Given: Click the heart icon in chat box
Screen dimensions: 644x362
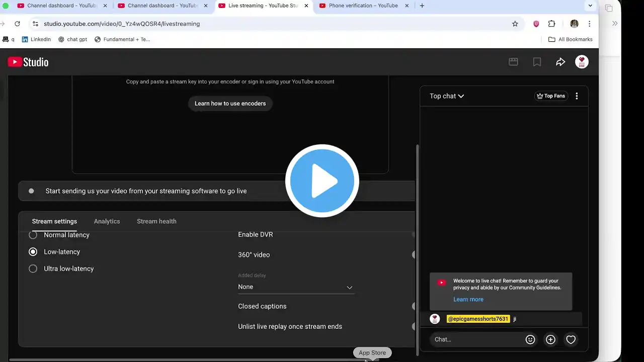Looking at the screenshot, I should pyautogui.click(x=571, y=339).
